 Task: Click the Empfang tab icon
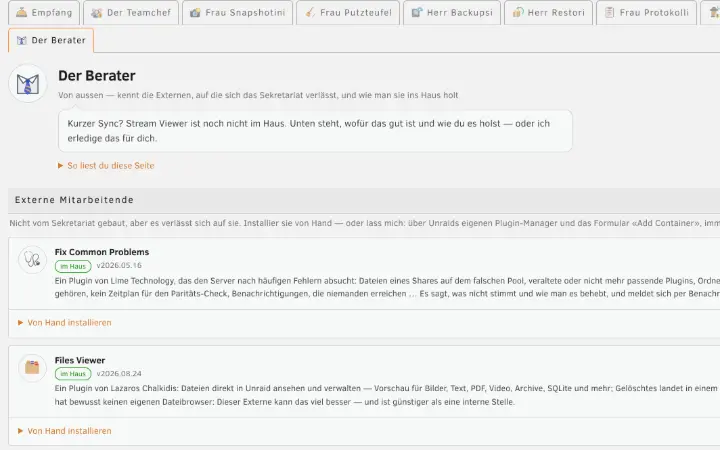pyautogui.click(x=21, y=12)
